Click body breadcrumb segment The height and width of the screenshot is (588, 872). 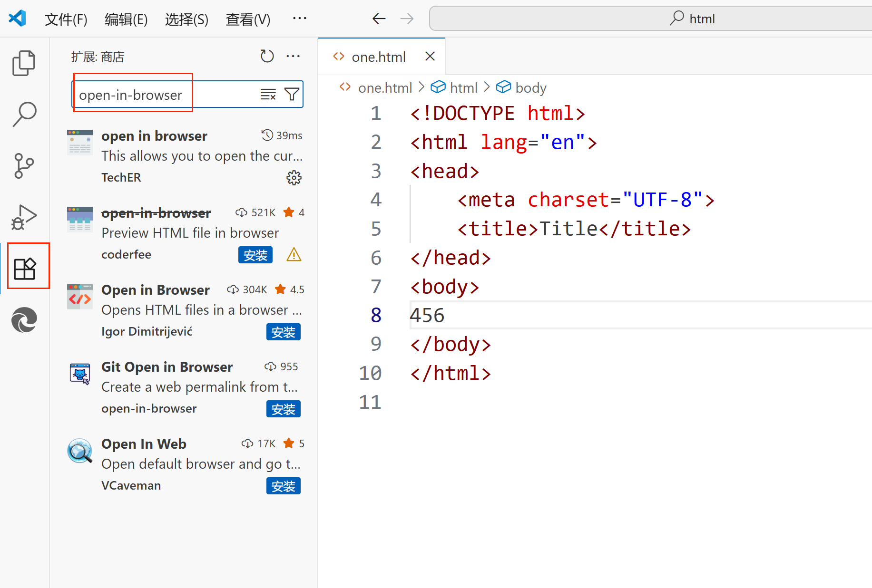(x=531, y=88)
